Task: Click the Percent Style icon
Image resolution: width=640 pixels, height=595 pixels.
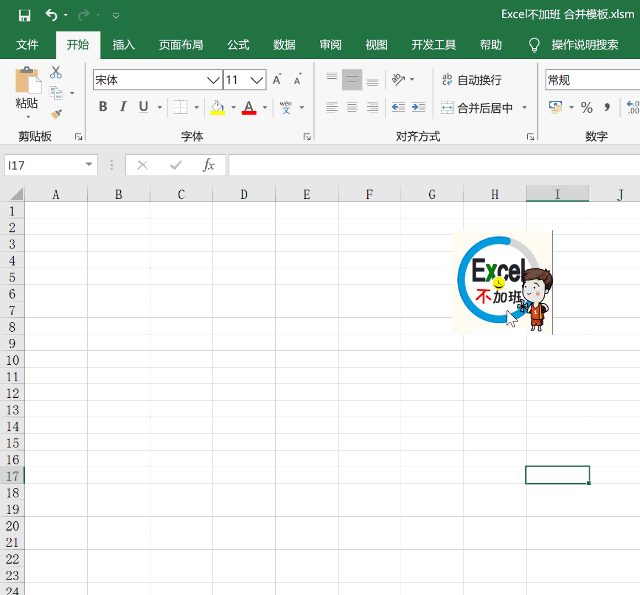Action: 587,107
